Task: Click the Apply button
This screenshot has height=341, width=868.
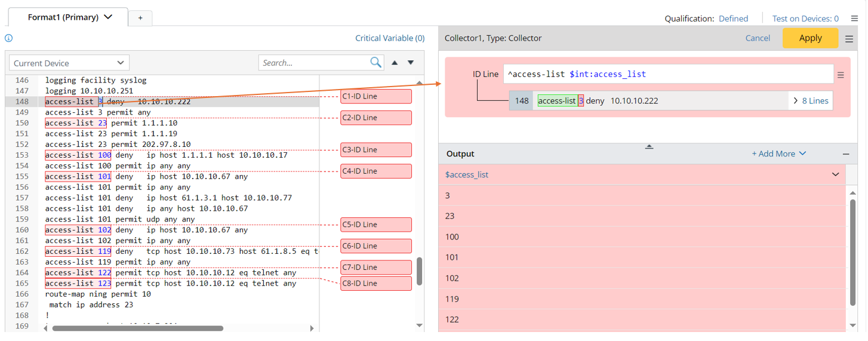Action: [x=810, y=38]
